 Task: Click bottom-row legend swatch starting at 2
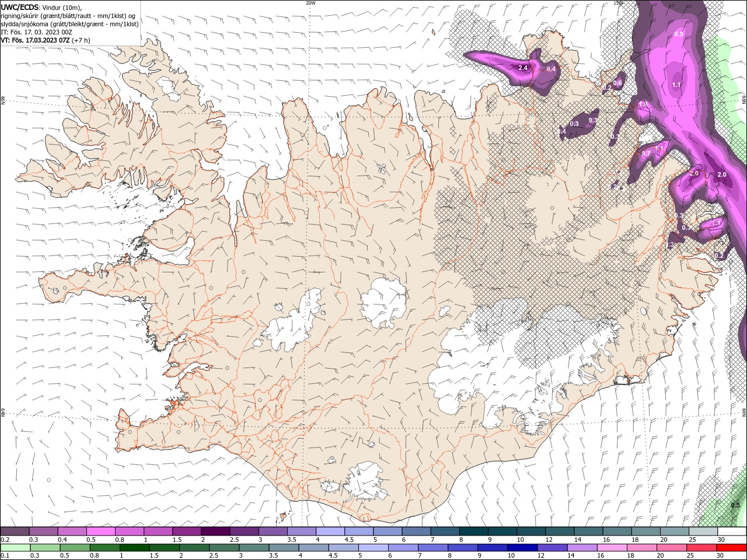(x=194, y=548)
